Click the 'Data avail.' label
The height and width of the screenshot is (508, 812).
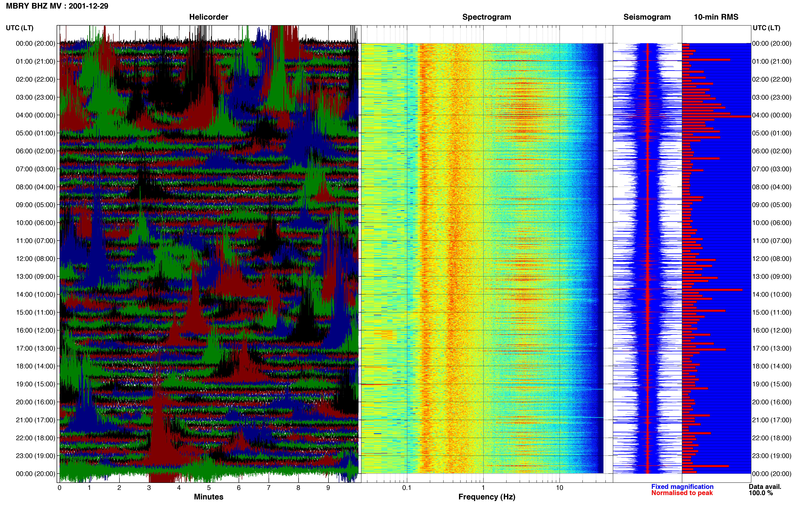pyautogui.click(x=765, y=486)
